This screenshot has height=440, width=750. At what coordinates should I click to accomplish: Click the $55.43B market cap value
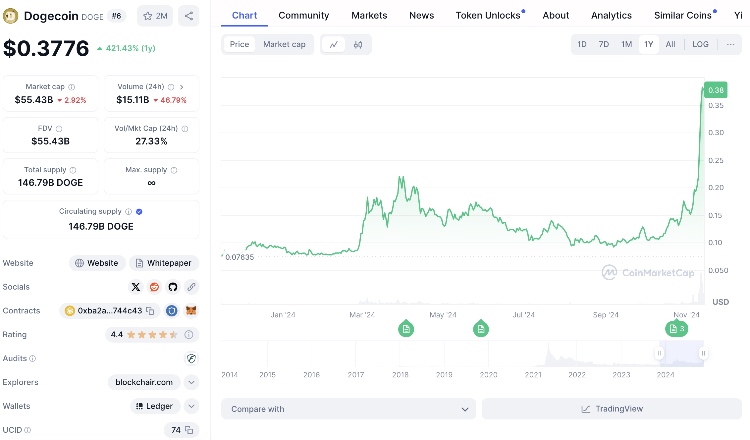tap(34, 99)
